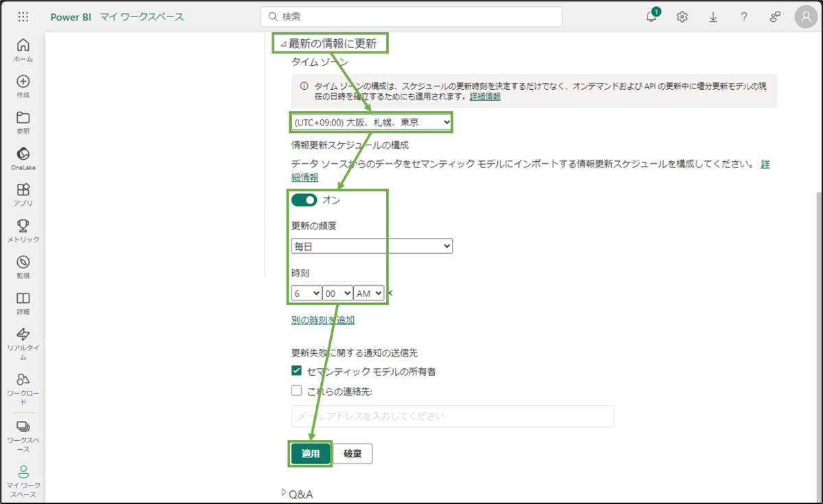The image size is (823, 504).
Task: Click the 更新の頻度 label
Action: [x=314, y=226]
